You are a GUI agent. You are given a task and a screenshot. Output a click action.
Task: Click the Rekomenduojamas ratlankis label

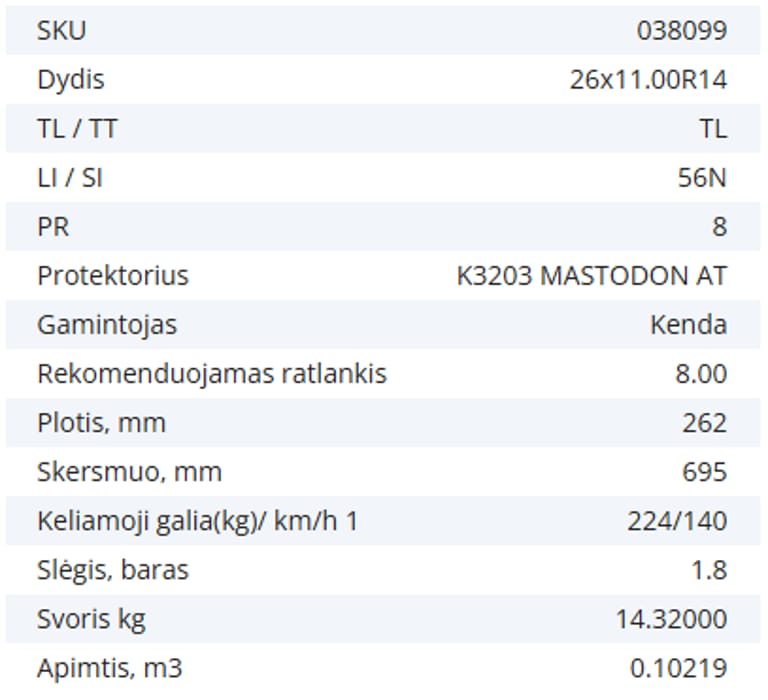click(x=211, y=374)
